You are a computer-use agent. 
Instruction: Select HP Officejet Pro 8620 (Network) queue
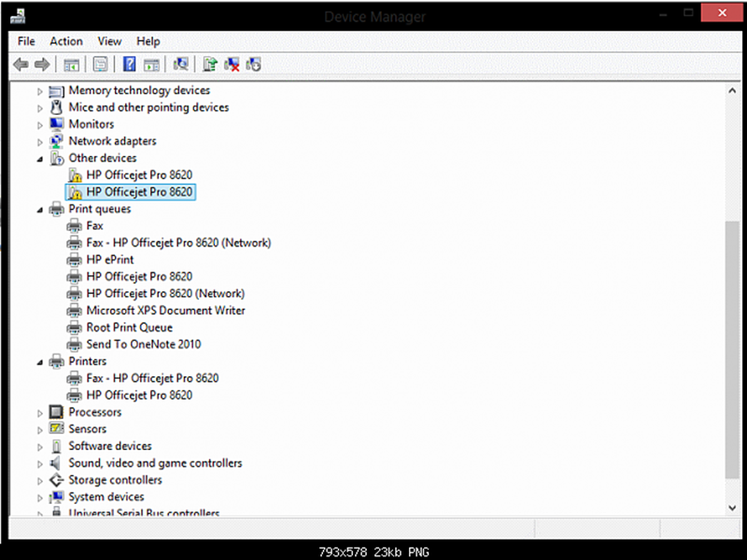click(x=165, y=293)
